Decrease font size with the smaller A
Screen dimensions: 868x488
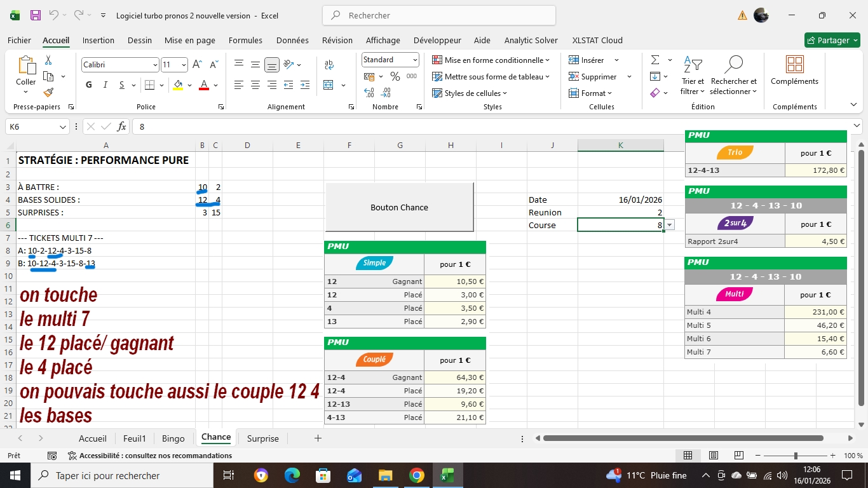click(214, 64)
